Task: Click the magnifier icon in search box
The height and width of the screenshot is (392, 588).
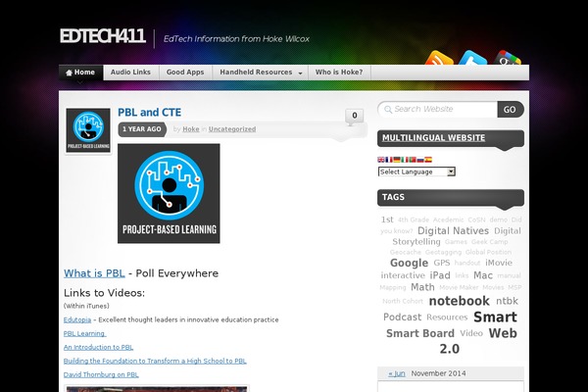Action: pyautogui.click(x=388, y=109)
